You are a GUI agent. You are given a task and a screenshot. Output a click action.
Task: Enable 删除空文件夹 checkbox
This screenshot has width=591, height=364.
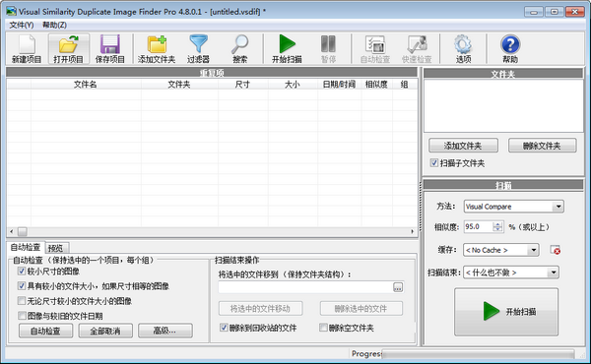(x=323, y=328)
